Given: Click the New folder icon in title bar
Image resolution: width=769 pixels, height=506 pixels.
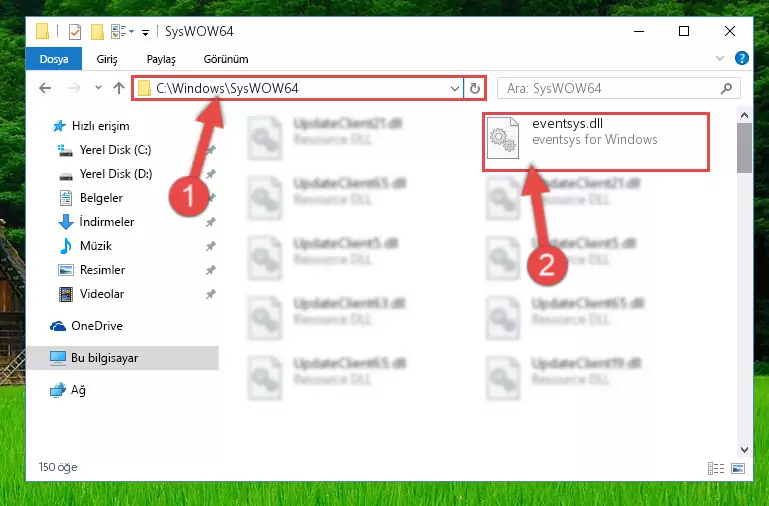Looking at the screenshot, I should click(x=97, y=32).
